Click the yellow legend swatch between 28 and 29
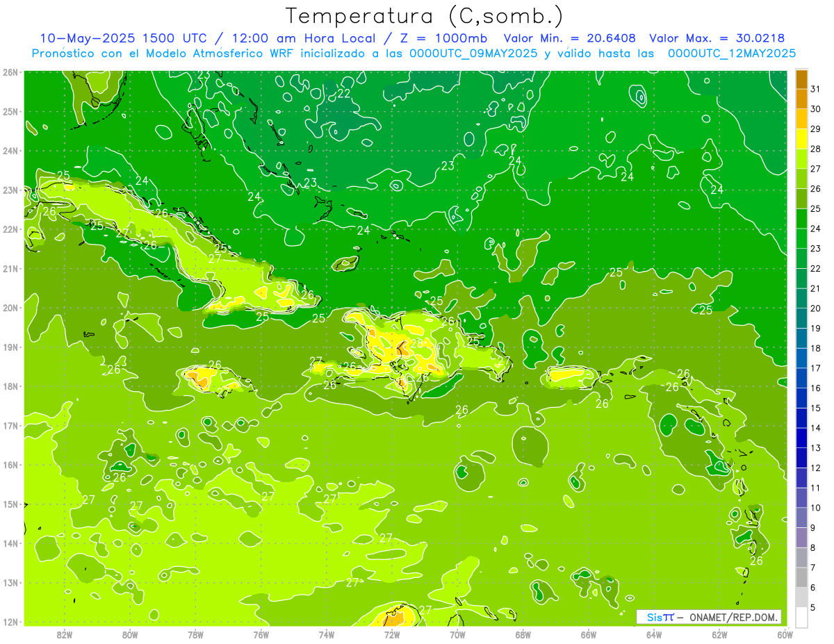834x644 pixels. click(801, 139)
